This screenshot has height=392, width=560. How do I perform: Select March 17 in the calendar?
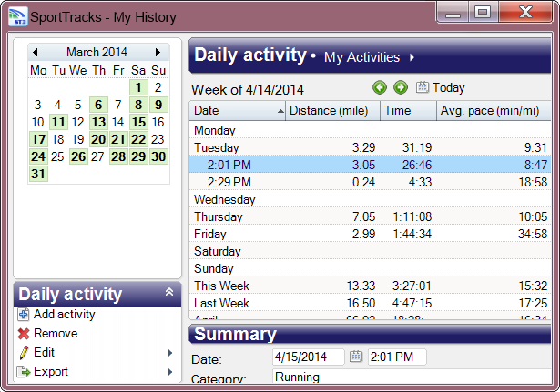point(38,139)
